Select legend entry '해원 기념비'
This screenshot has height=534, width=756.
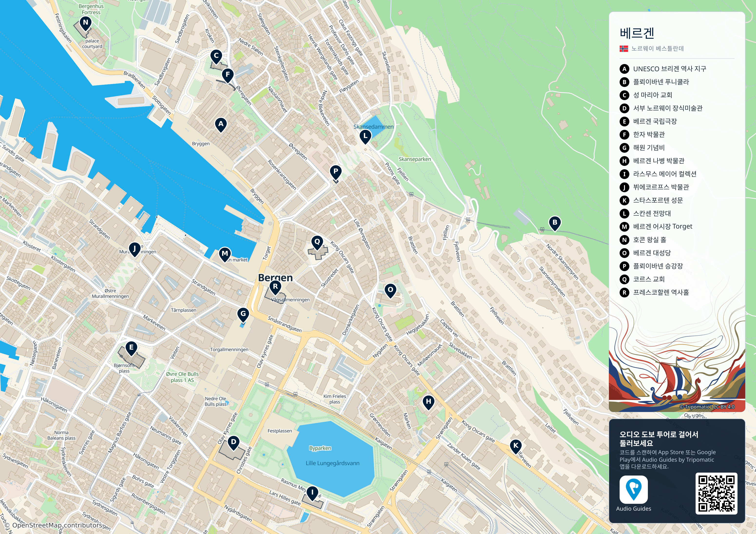[649, 148]
